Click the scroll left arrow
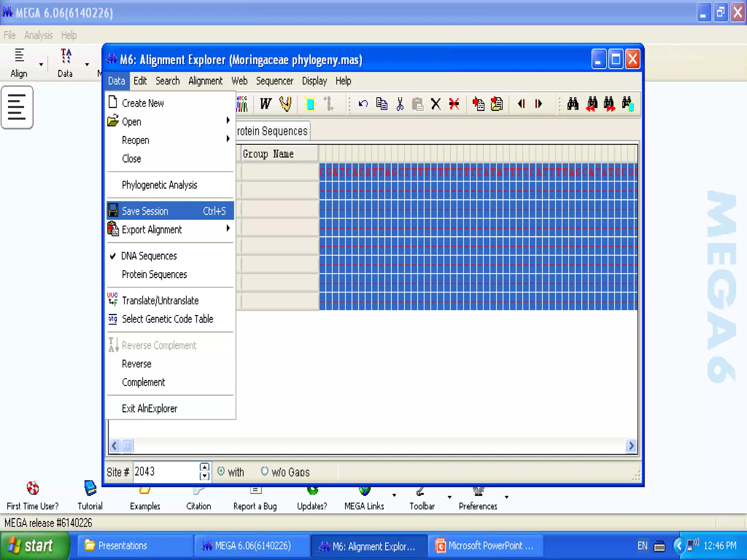Image resolution: width=747 pixels, height=560 pixels. [115, 446]
